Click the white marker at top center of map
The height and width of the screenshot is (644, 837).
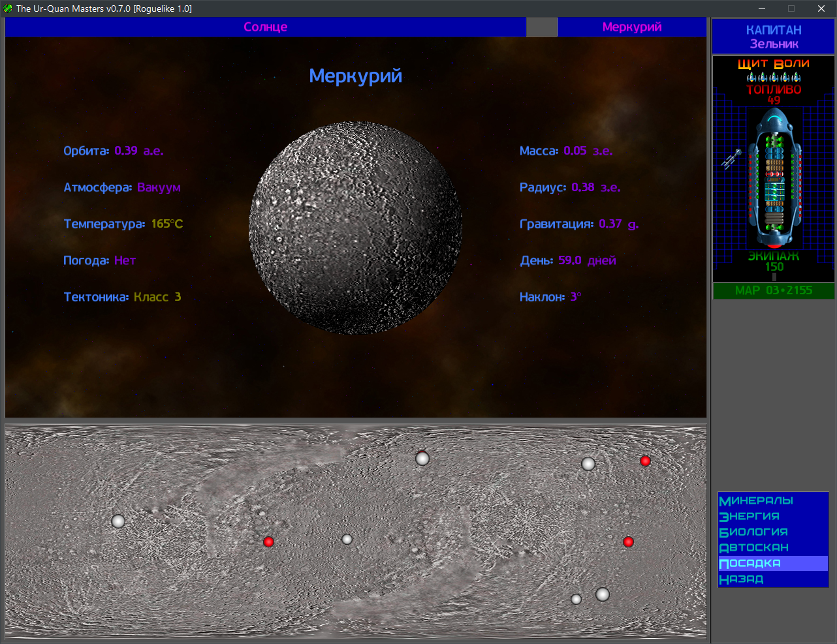click(422, 458)
